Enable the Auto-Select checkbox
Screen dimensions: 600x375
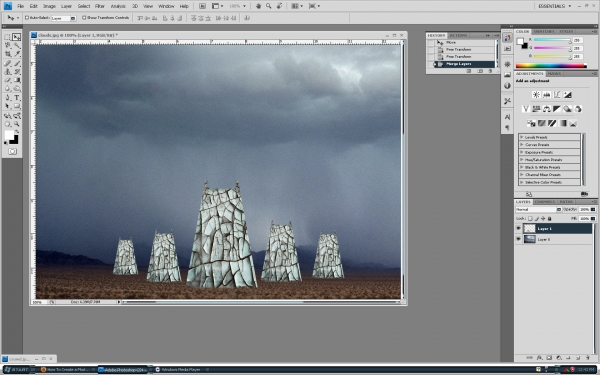click(x=27, y=18)
